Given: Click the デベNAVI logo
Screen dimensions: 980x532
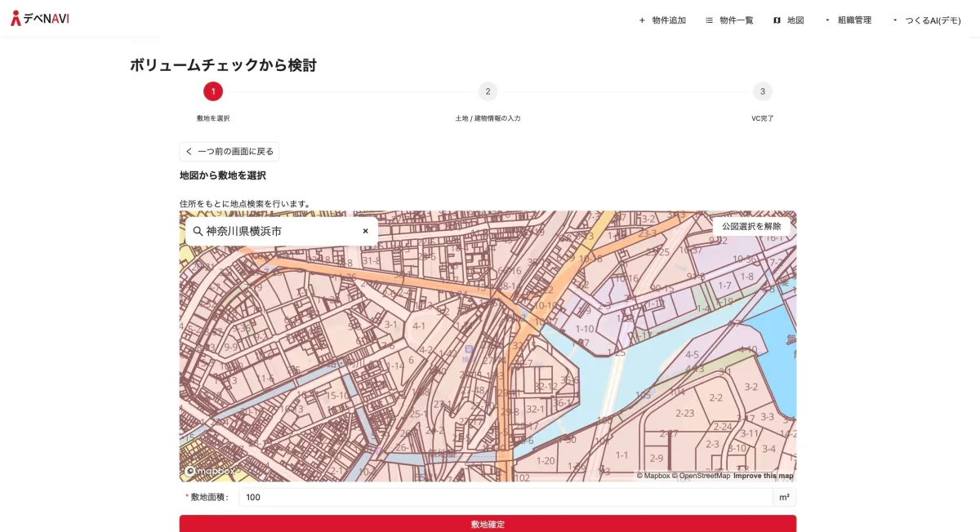Looking at the screenshot, I should tap(39, 18).
